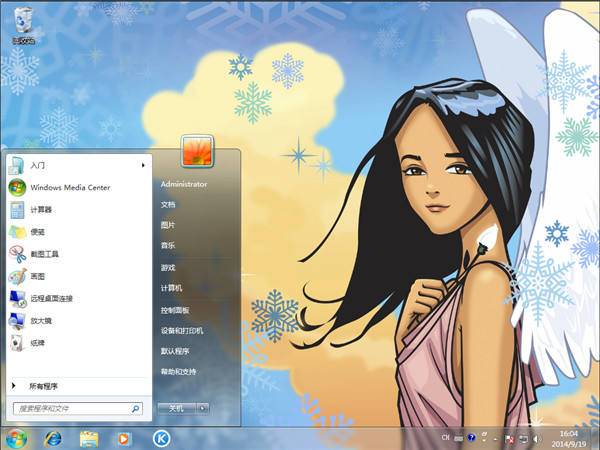
Task: Open Windows Media Center from Start menu
Action: tap(68, 187)
